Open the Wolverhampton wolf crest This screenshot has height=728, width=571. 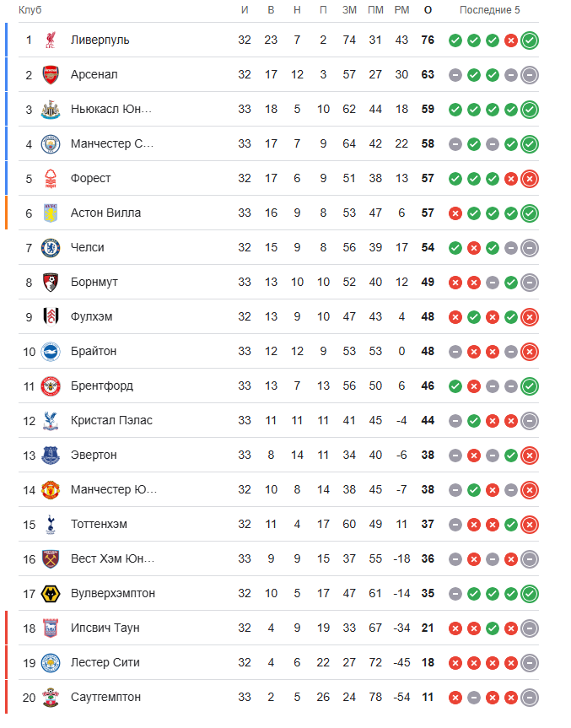coord(51,594)
